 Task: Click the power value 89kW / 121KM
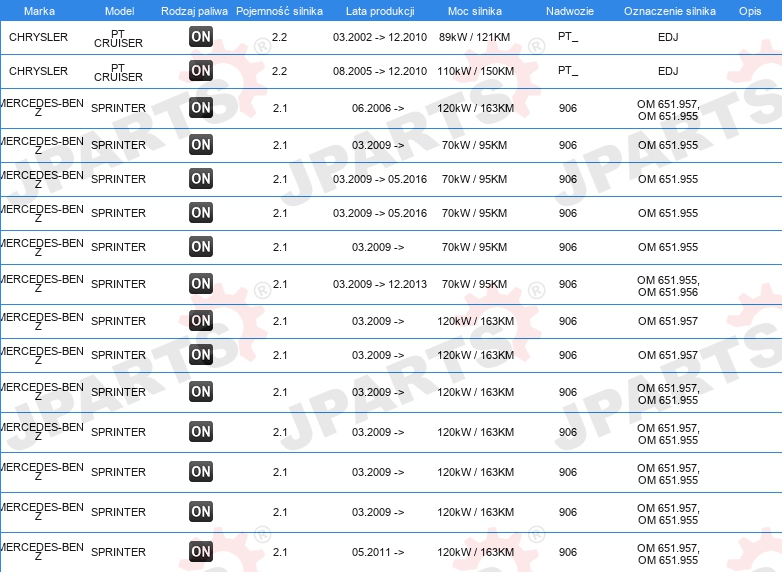click(x=475, y=37)
